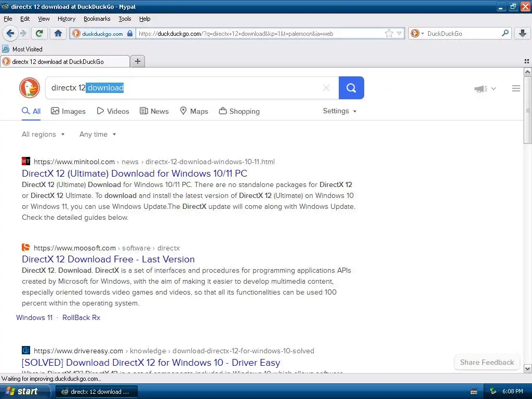Open the History menu
The image size is (532, 399).
coord(66,19)
